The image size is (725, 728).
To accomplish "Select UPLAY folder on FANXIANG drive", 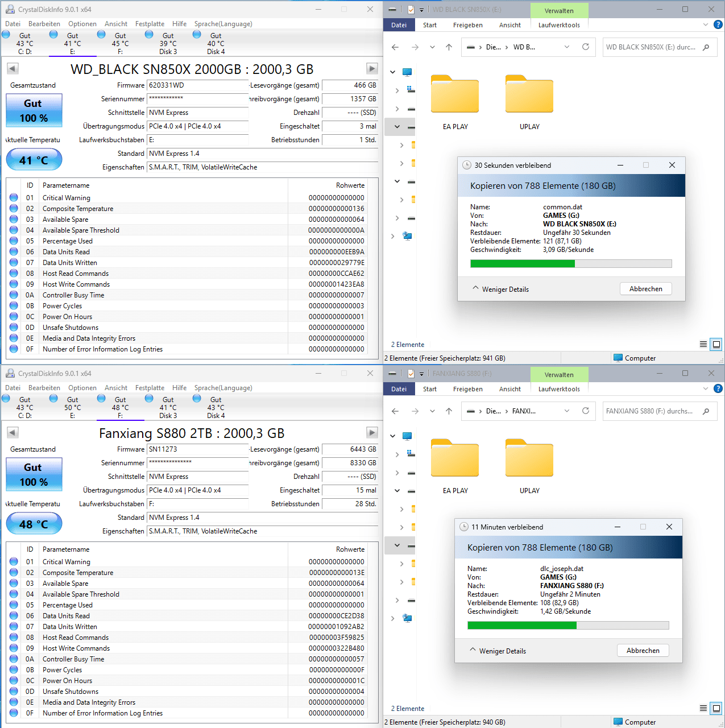I will coord(529,466).
